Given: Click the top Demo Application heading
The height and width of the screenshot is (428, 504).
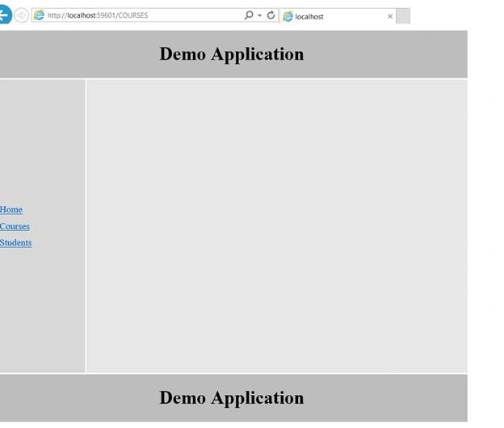Looking at the screenshot, I should pyautogui.click(x=232, y=53).
